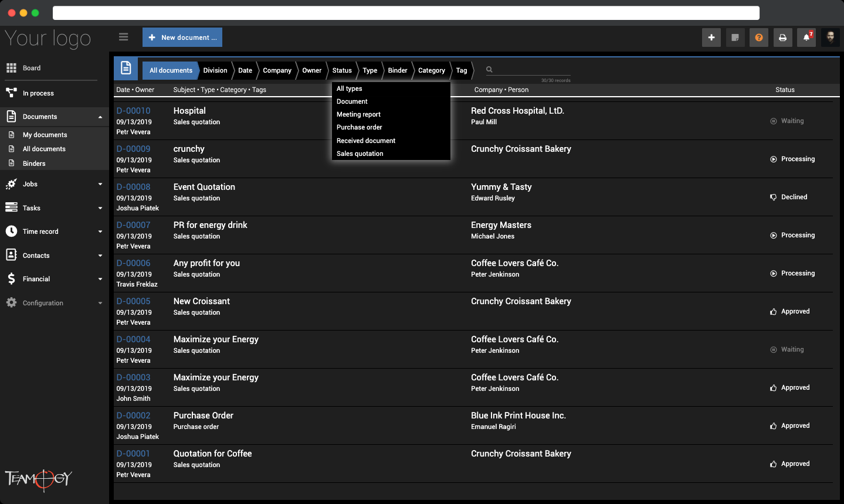Click the hamburger menu icon
Image resolution: width=844 pixels, height=504 pixels.
(123, 37)
